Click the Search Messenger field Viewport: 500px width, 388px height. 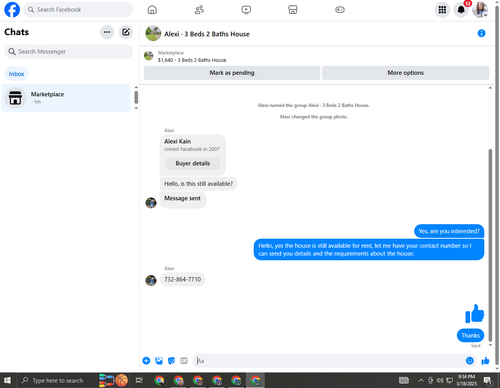tap(68, 52)
